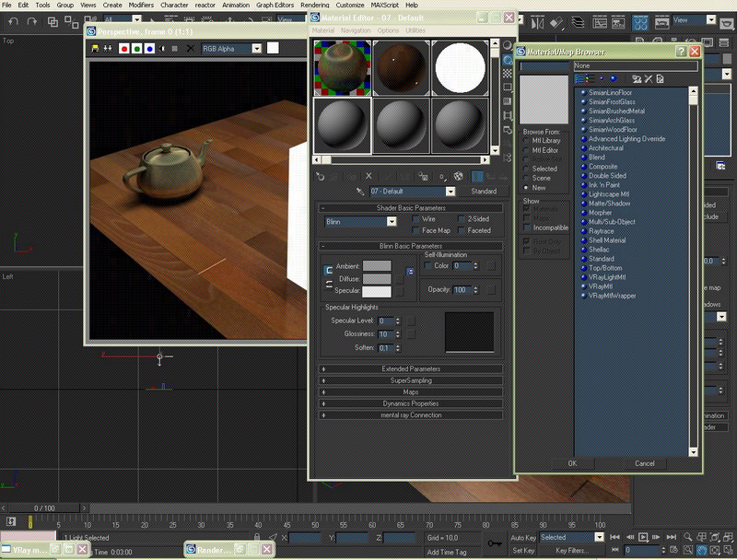
Task: Click Save Bitmap icon in render window
Action: point(96,49)
